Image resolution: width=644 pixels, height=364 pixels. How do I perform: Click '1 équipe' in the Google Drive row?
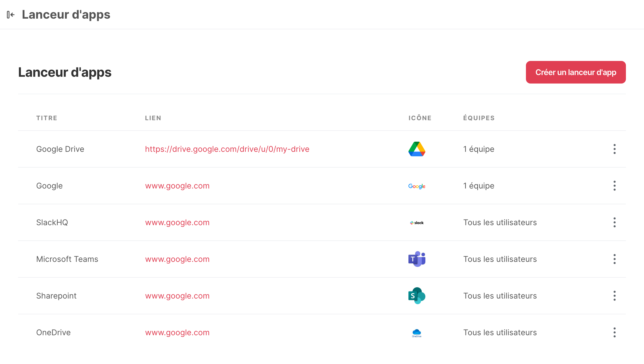[x=479, y=149]
